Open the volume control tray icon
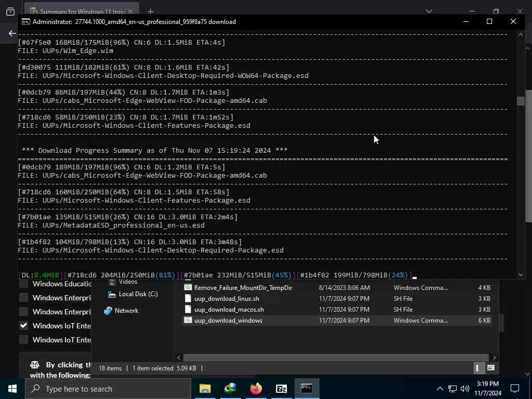Screen dimensions: 532x399 pos(465,389)
